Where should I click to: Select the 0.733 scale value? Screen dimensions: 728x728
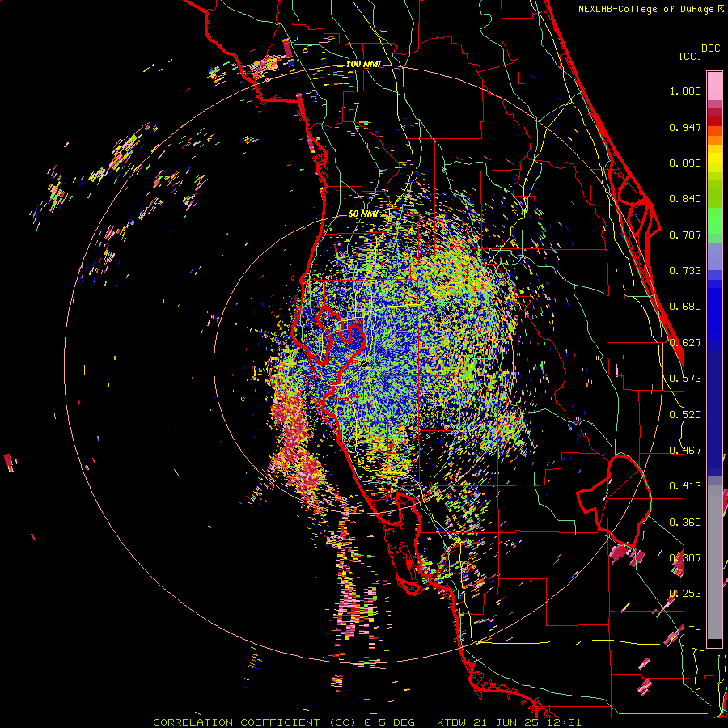[x=685, y=271]
